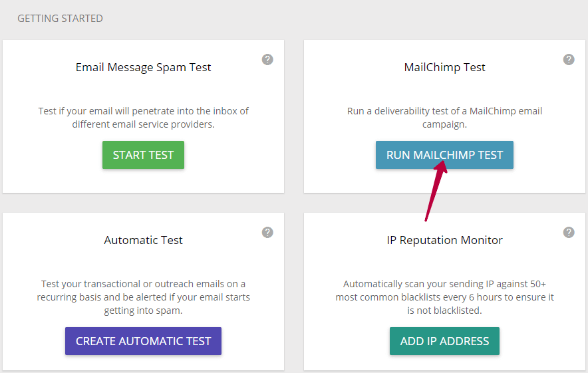Show help for Automatic Test card
Screen dimensions: 588x373
coord(267,233)
